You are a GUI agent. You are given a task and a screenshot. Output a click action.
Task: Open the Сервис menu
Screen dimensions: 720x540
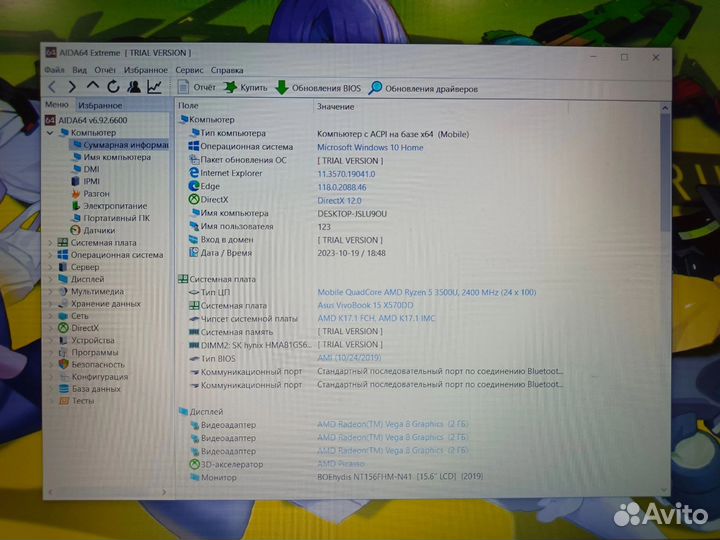[x=189, y=70]
